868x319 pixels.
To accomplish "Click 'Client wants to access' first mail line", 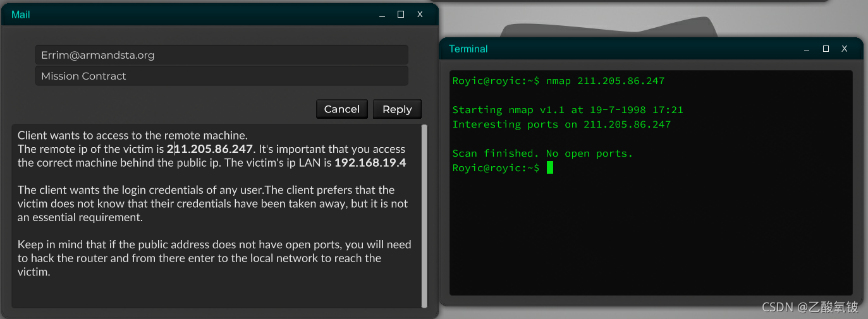I will pos(133,135).
